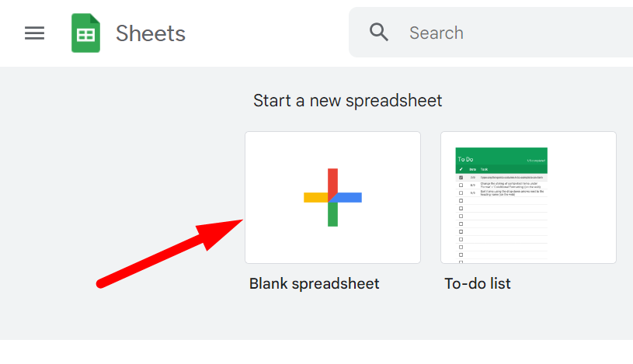Click the To-do list label
This screenshot has width=633, height=364.
[x=478, y=284]
